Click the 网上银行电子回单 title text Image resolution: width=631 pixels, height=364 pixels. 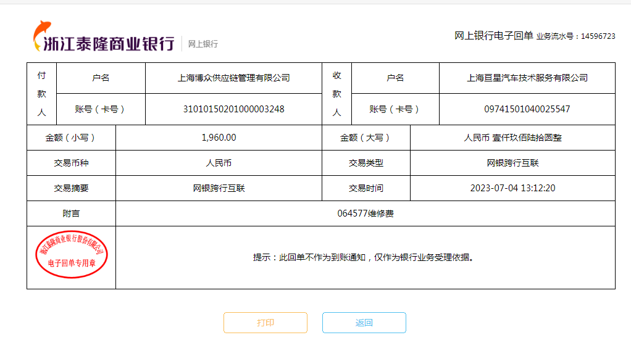(493, 36)
